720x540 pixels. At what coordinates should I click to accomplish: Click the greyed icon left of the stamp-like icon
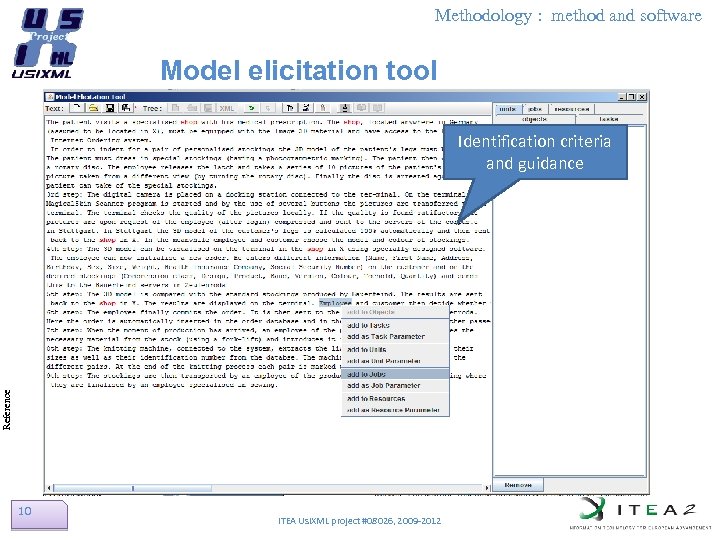[323, 108]
